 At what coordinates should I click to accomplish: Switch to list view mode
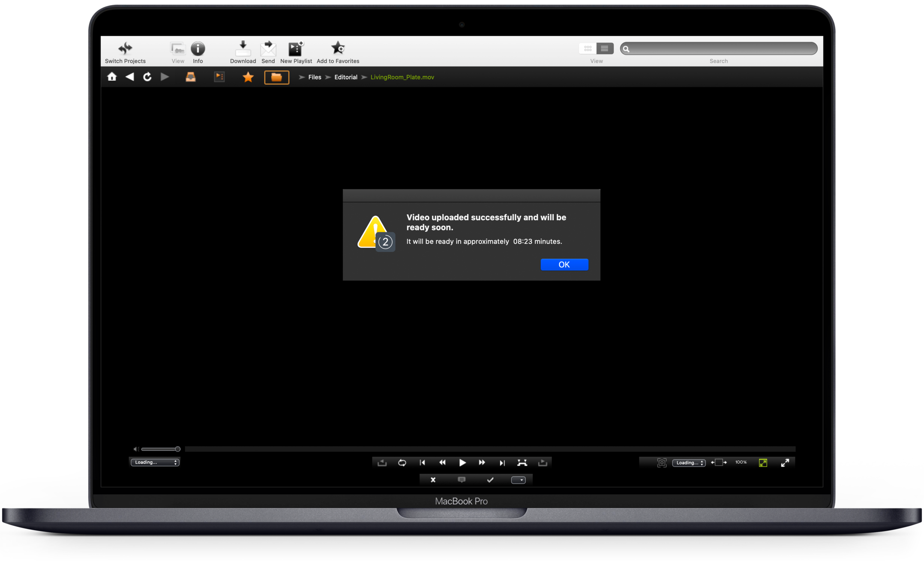click(x=604, y=48)
